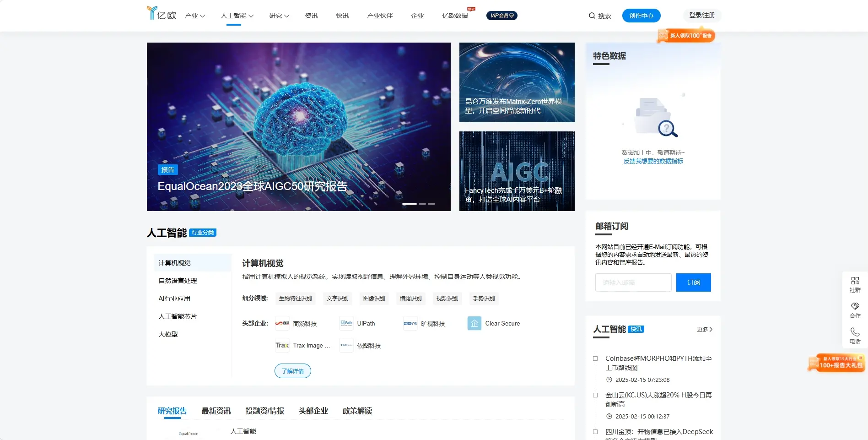This screenshot has width=868, height=440.
Task: Click the 登录/注册 button
Action: click(702, 15)
